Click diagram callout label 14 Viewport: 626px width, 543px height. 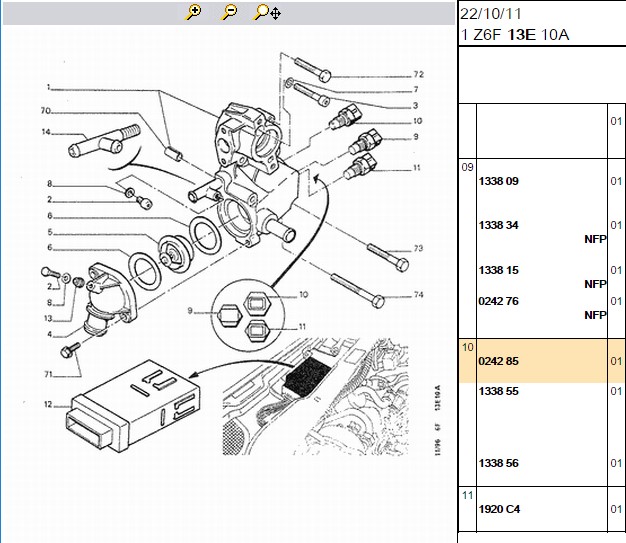pyautogui.click(x=46, y=132)
